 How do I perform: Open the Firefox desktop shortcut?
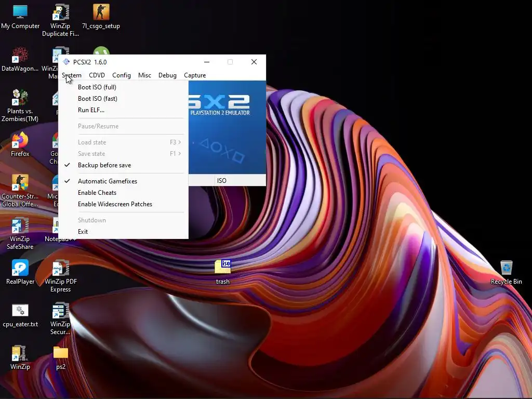click(20, 144)
